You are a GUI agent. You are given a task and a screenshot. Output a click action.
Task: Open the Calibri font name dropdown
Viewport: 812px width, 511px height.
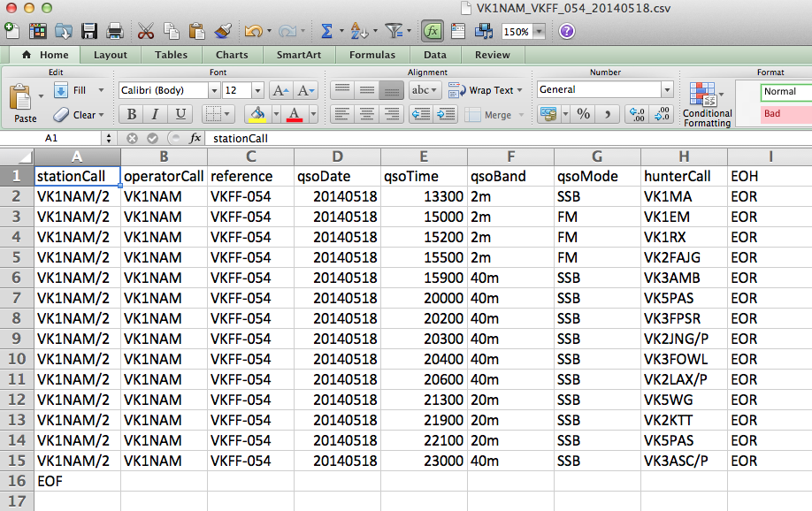pos(214,90)
